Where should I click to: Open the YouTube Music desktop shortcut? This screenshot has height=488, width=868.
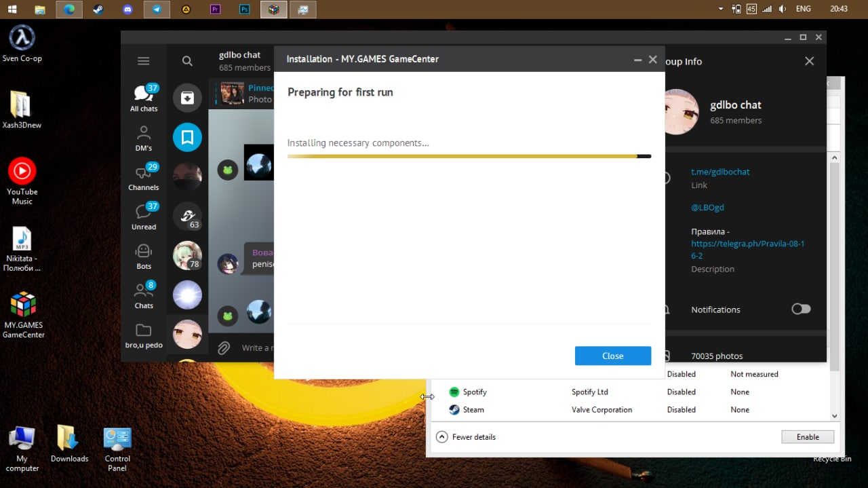pos(22,181)
